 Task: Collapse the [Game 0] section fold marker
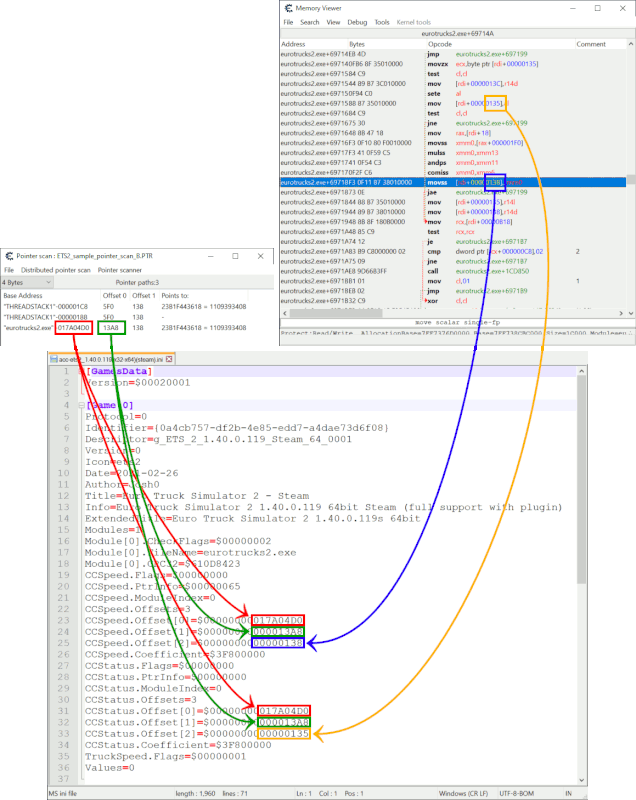[x=81, y=405]
